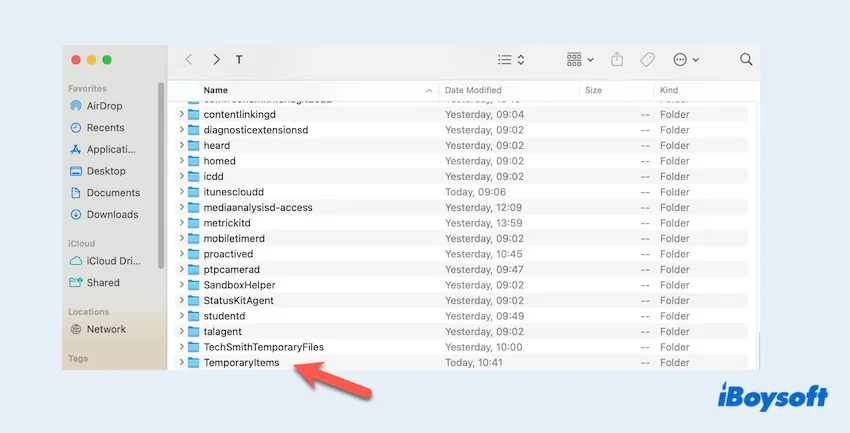The width and height of the screenshot is (850, 433).
Task: Open Desktop in the sidebar
Action: pos(98,171)
